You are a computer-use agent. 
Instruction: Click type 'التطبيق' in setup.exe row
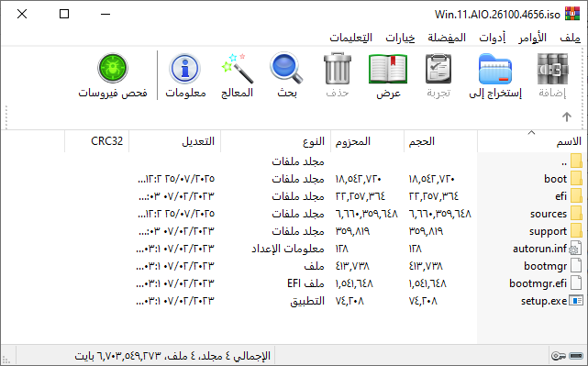307,301
